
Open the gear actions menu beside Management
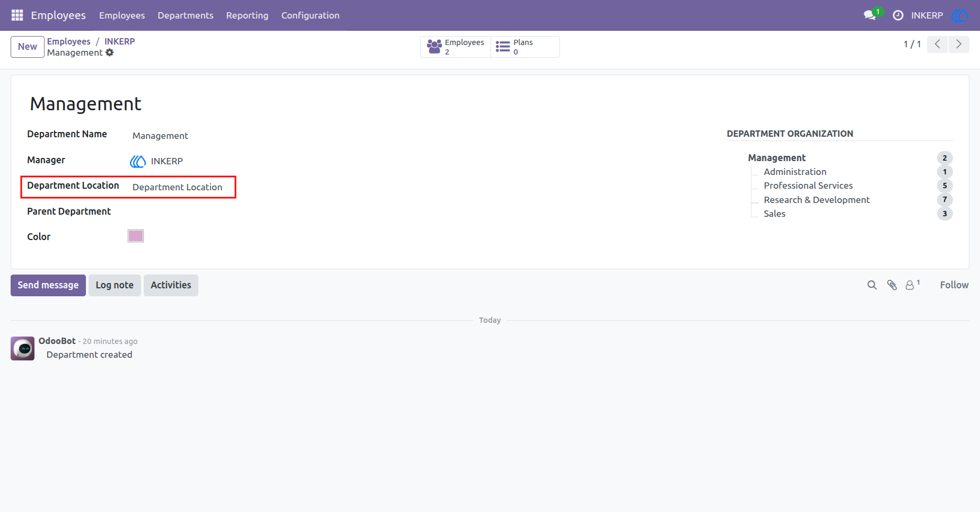point(110,52)
